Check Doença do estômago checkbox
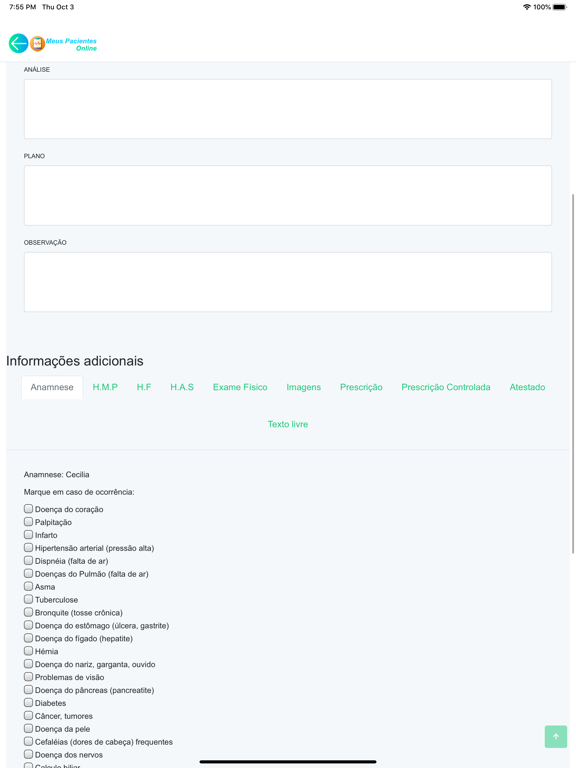Viewport: 576px width, 768px height. (x=28, y=625)
